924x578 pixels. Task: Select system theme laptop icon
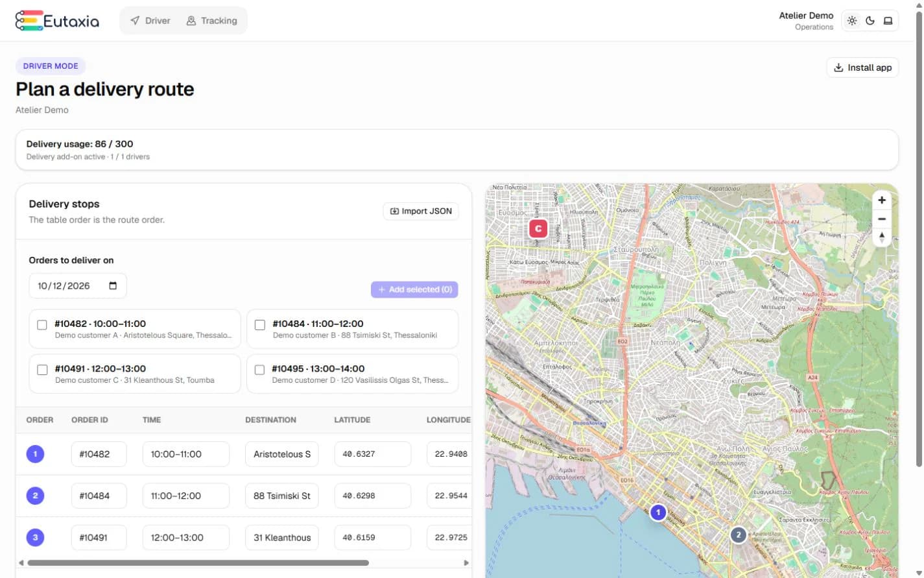[x=888, y=21]
